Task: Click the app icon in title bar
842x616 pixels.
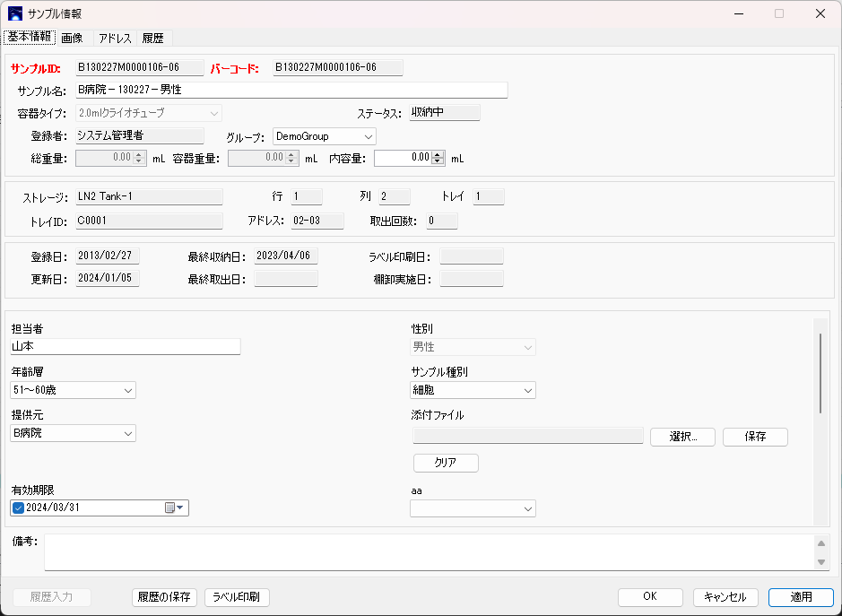Action: pos(15,13)
